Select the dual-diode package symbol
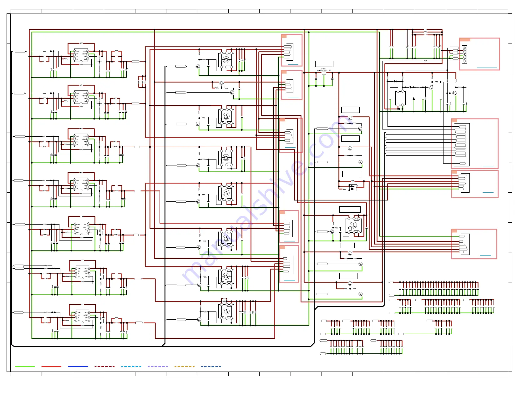 point(353,188)
